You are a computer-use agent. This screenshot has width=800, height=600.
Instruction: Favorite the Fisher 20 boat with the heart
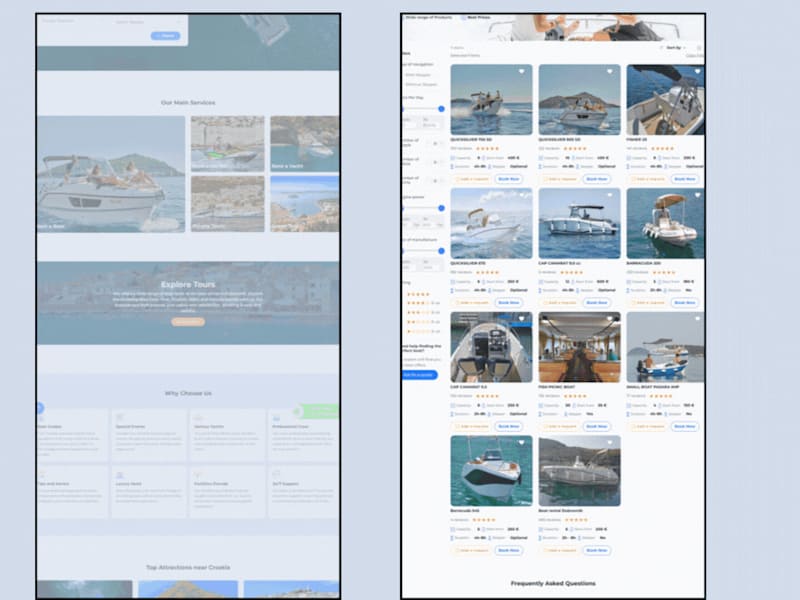coord(697,71)
